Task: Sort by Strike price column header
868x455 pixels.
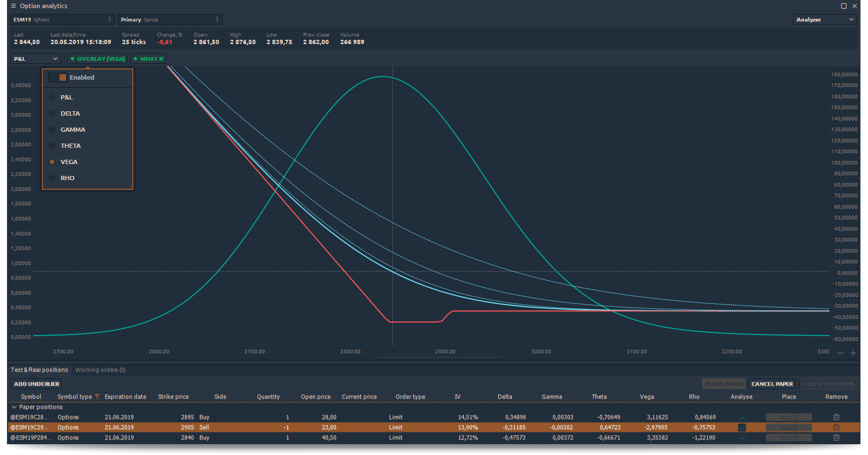Action: point(173,397)
